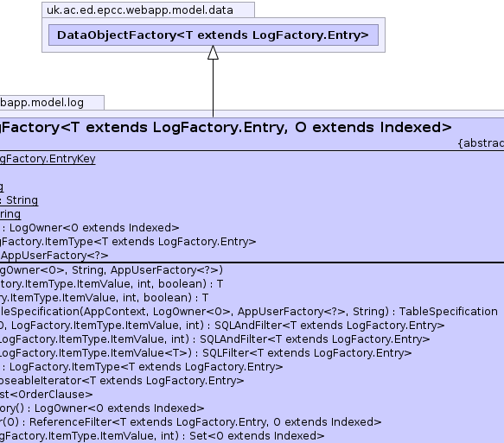Screen dimensions: 504x443
Task: Click the underlined String attribute
Action: [19, 200]
